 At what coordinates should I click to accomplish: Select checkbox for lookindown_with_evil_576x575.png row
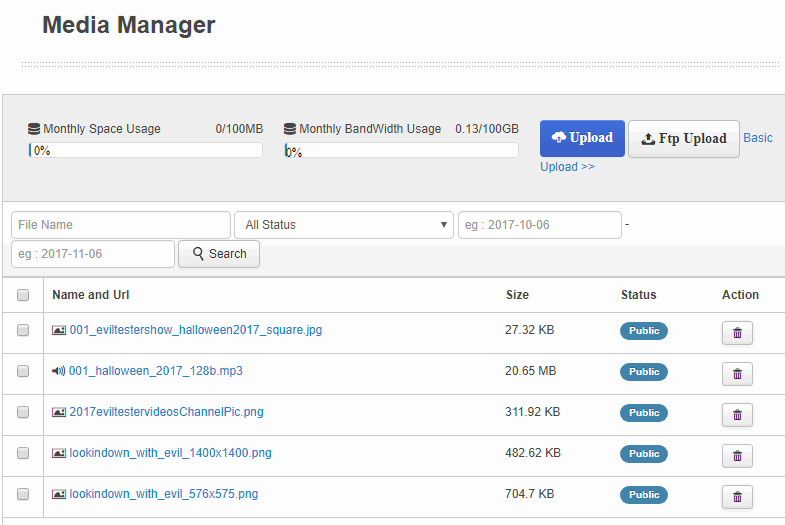pyautogui.click(x=23, y=494)
